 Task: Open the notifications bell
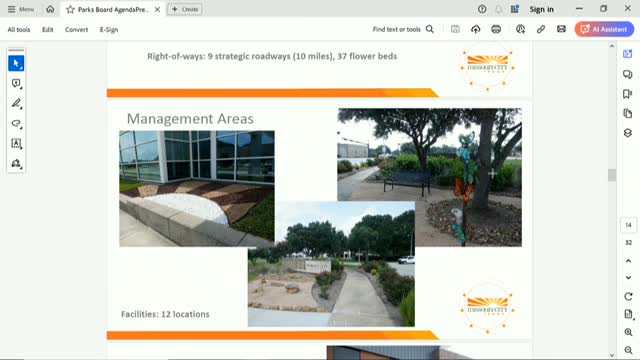coord(498,9)
